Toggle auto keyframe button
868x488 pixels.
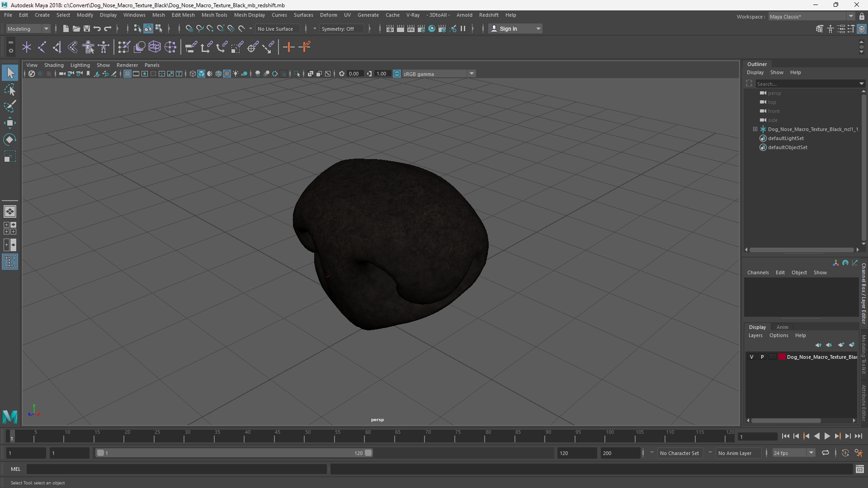coord(845,453)
